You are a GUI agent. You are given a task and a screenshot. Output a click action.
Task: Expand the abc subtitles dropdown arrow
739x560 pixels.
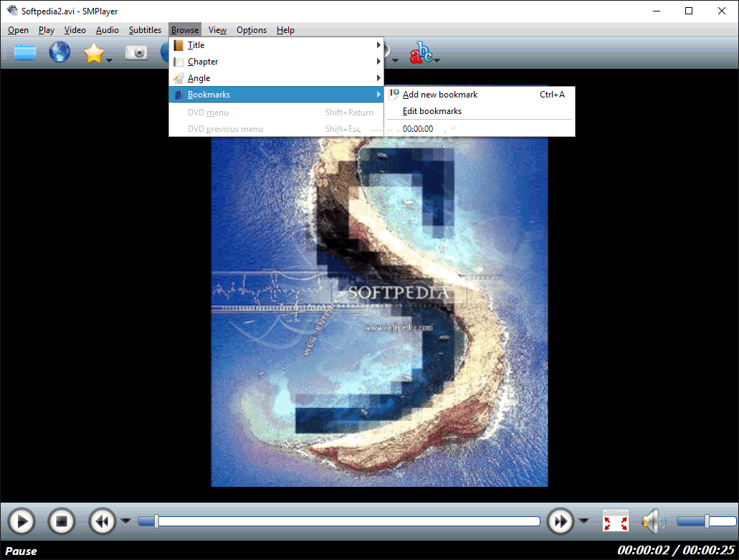point(437,60)
